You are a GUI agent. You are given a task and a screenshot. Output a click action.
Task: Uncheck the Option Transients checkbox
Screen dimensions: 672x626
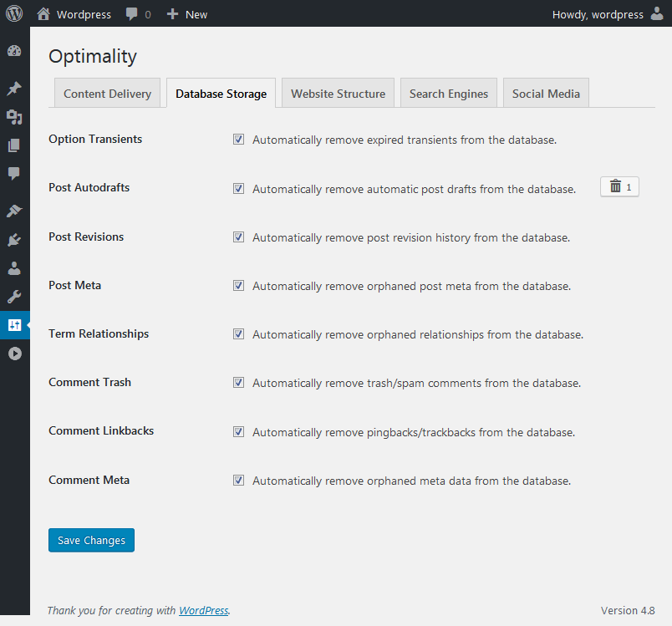[x=239, y=140]
